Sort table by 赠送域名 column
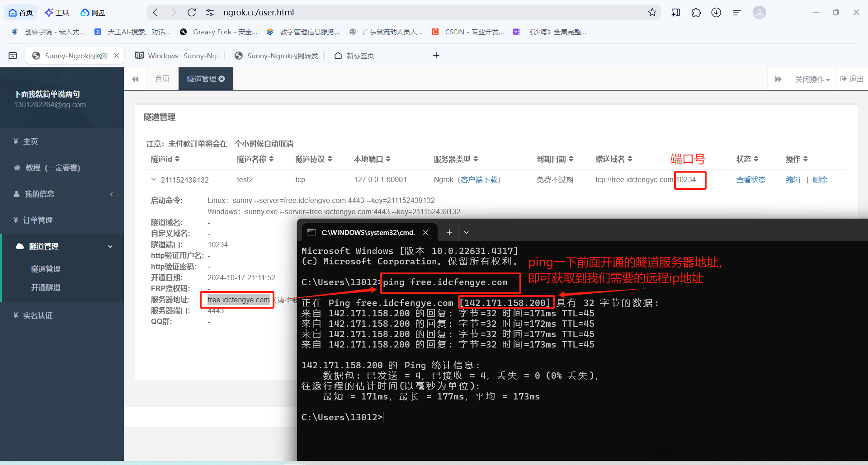 [x=614, y=159]
